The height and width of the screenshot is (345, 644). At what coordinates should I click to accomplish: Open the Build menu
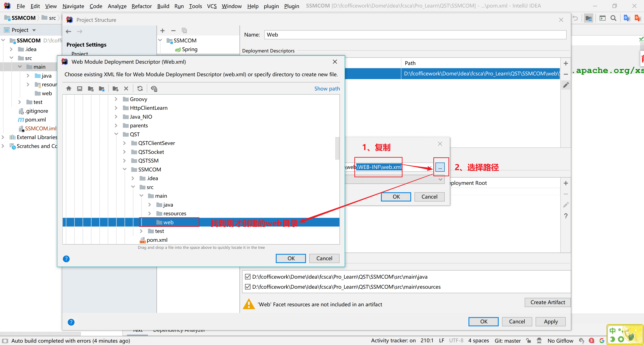click(x=163, y=6)
